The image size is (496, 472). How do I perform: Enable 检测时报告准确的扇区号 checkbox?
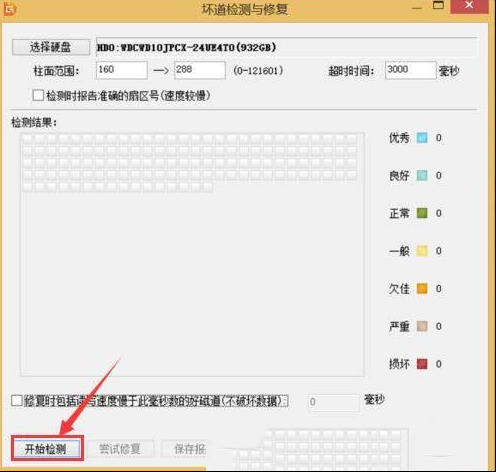(38, 95)
